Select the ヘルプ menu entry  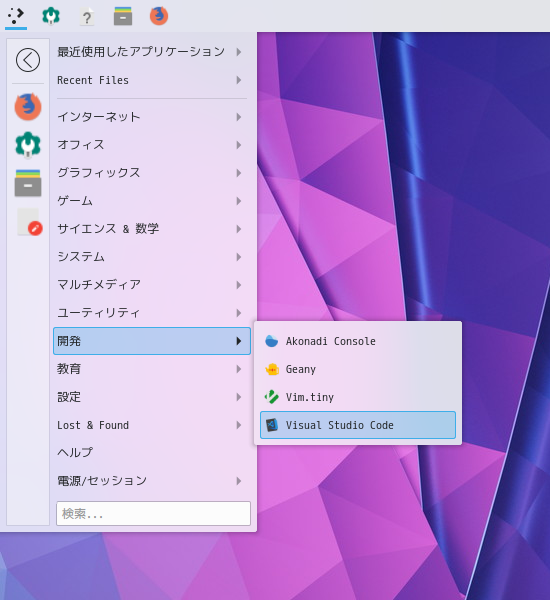[x=152, y=453]
